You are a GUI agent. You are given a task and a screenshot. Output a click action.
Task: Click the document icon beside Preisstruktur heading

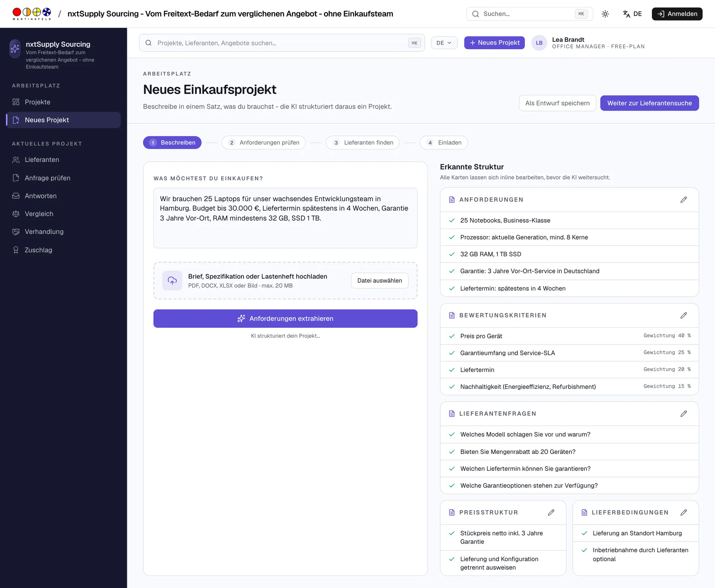pos(452,512)
